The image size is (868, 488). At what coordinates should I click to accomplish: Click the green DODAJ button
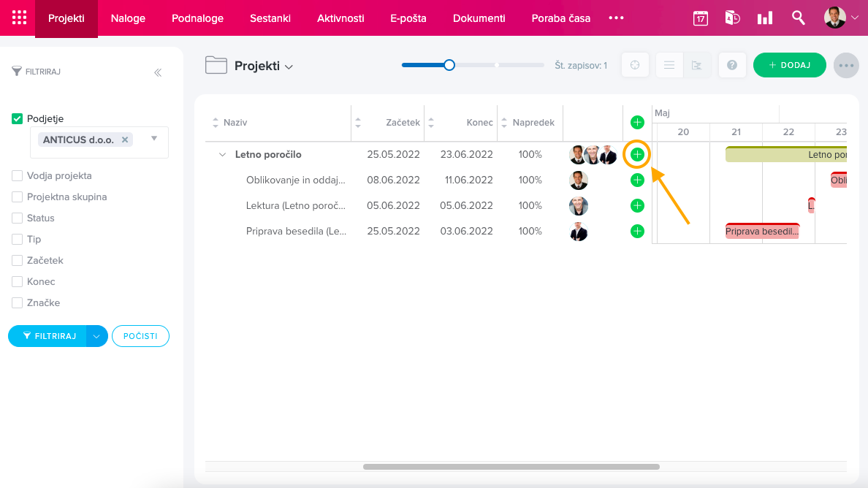coord(789,65)
